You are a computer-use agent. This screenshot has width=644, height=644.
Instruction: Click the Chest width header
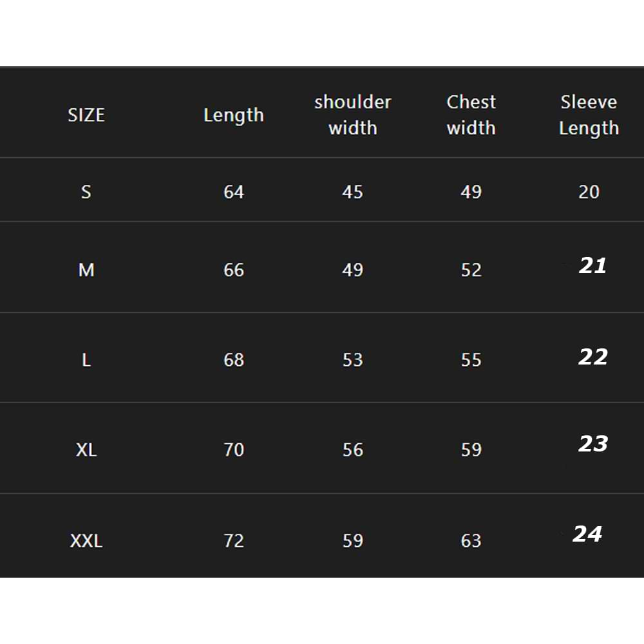[471, 115]
